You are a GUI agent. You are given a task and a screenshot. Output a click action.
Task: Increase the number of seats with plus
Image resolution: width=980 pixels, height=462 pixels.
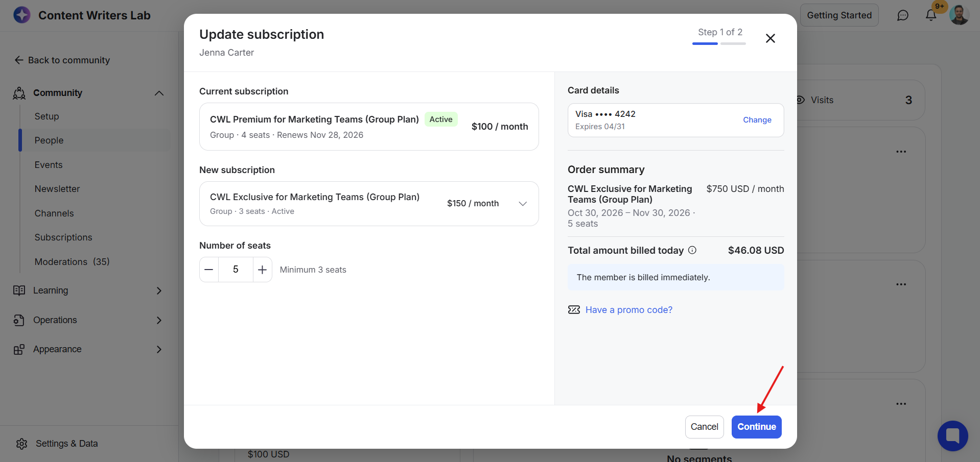click(x=263, y=270)
